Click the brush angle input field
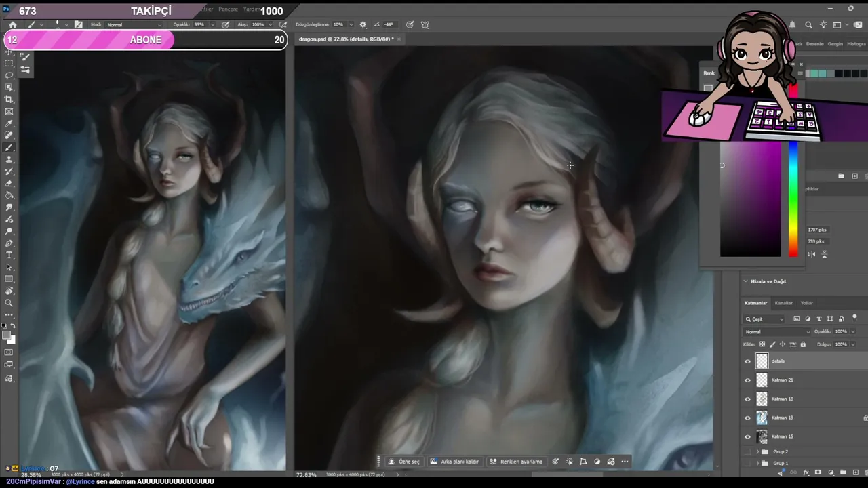Screen dimensions: 868x488 [x=389, y=25]
